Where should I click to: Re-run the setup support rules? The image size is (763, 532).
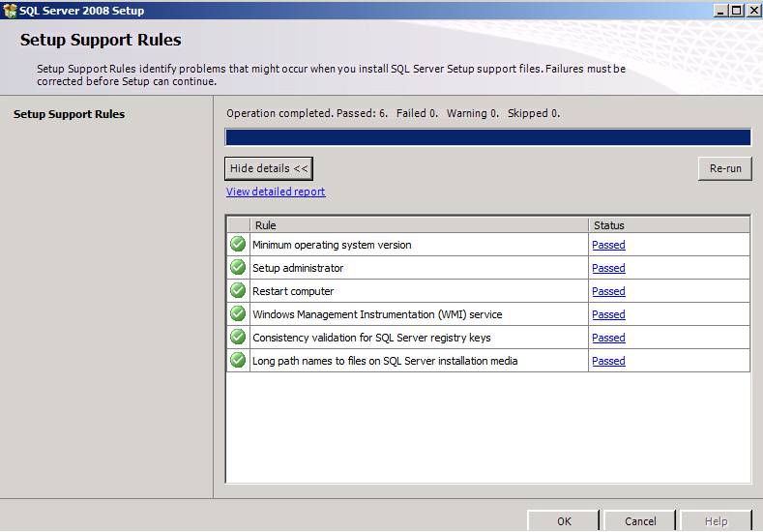coord(725,168)
